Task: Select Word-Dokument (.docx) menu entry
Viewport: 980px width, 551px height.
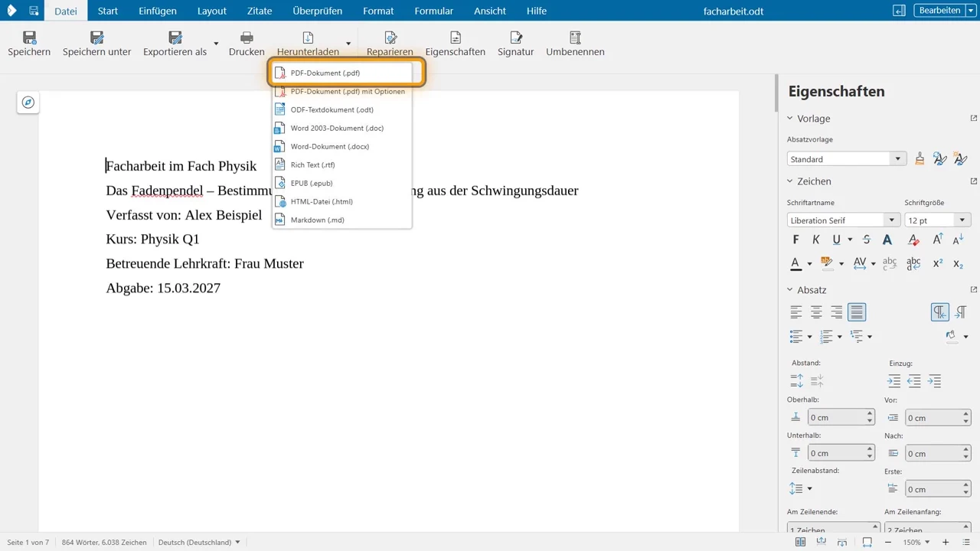Action: point(342,146)
